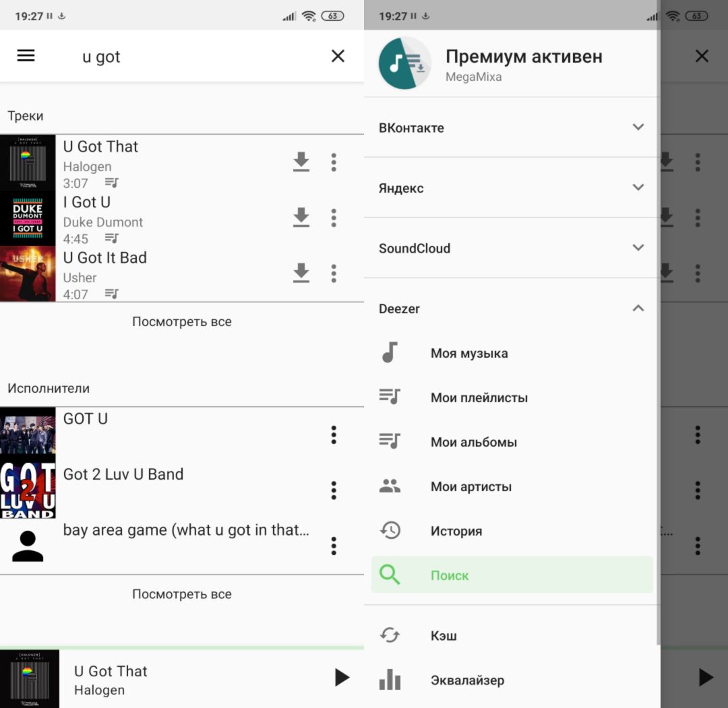Open Мои альбомы in the drawer
The image size is (728, 708).
coord(511,442)
